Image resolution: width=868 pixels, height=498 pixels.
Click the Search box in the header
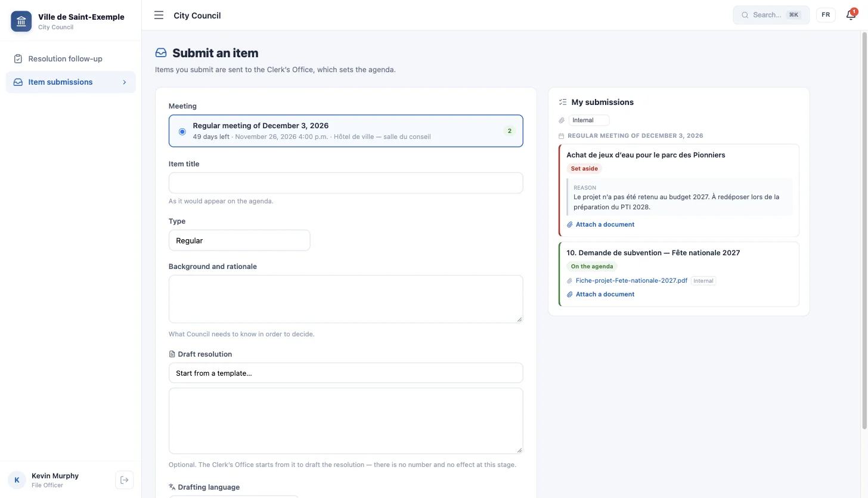pyautogui.click(x=771, y=15)
